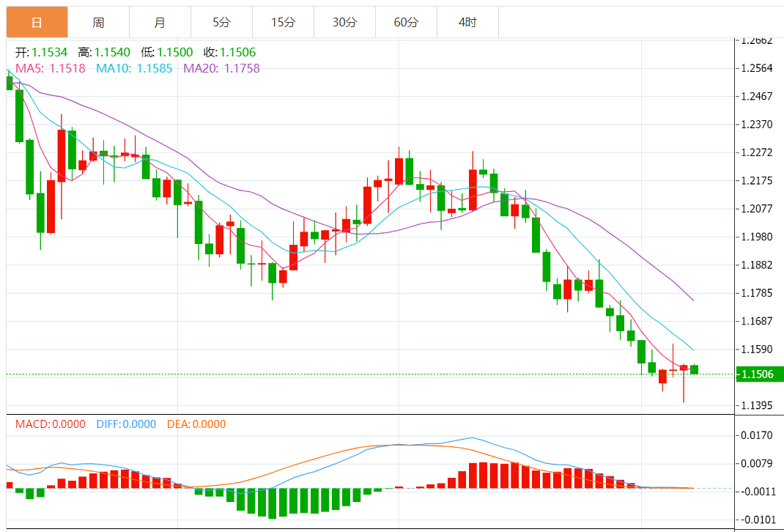Screen dimensions: 784x532
Task: Click the 0.0170 MACD axis label
Action: (756, 435)
